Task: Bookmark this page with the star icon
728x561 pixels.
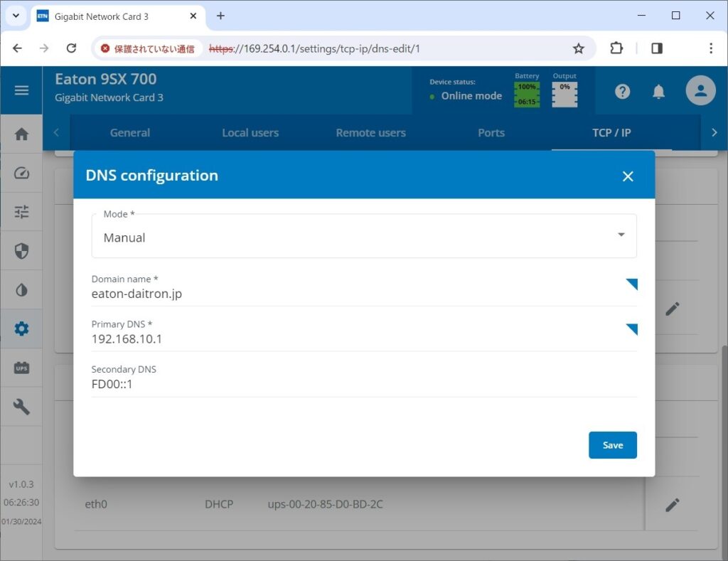Action: tap(579, 48)
